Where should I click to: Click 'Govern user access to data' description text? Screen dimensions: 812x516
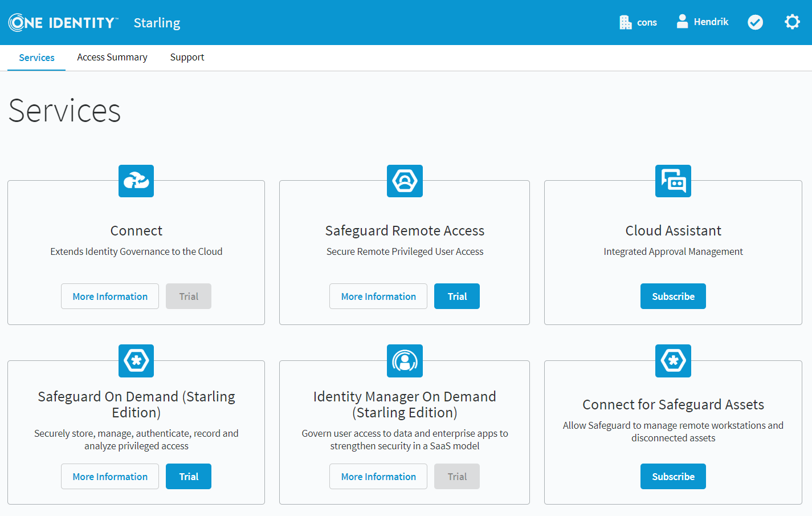(405, 440)
